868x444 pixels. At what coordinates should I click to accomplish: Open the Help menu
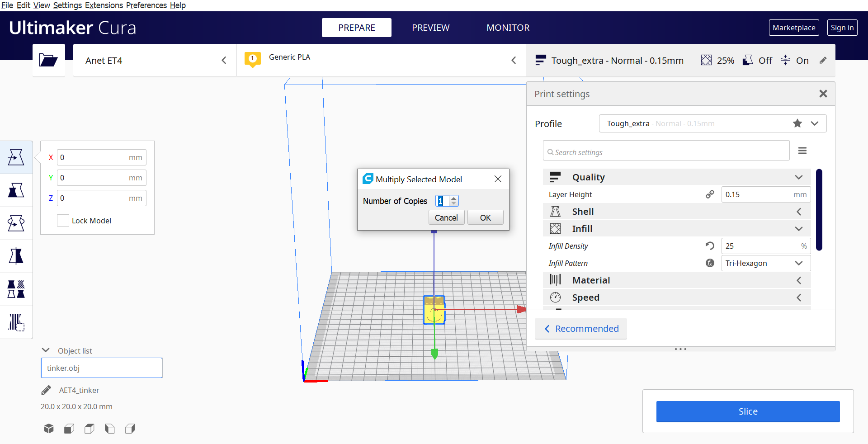[x=178, y=5]
